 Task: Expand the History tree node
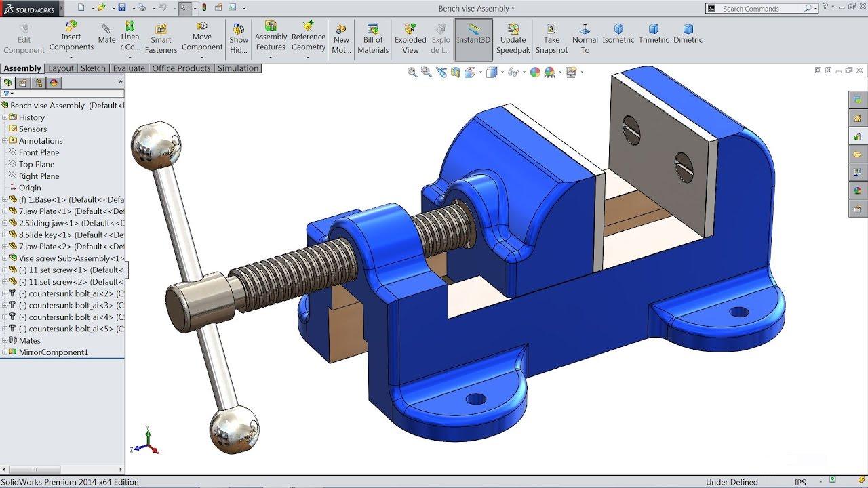(x=5, y=117)
